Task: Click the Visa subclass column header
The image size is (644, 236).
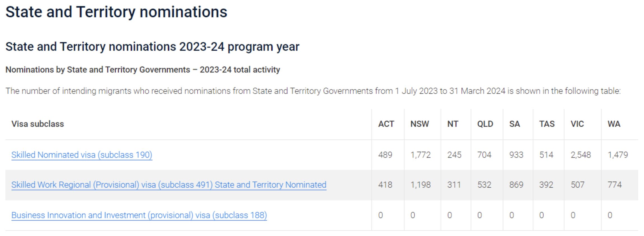Action: coord(38,124)
